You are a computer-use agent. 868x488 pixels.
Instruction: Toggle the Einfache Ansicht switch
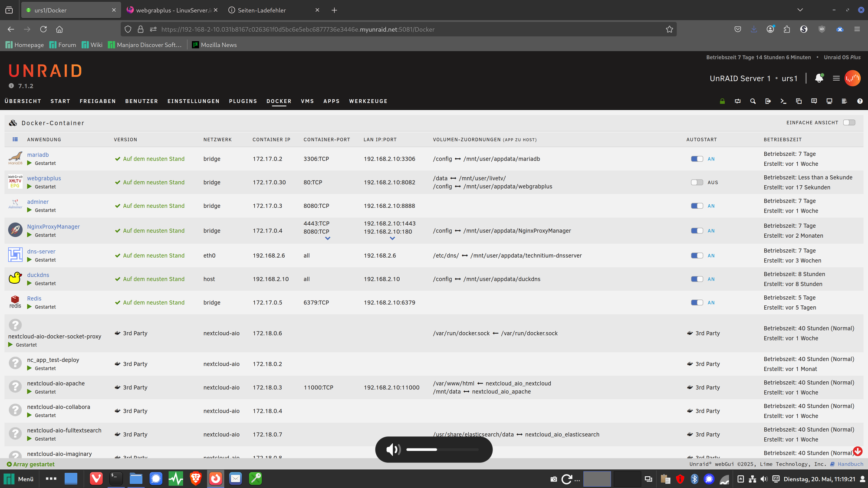point(849,123)
